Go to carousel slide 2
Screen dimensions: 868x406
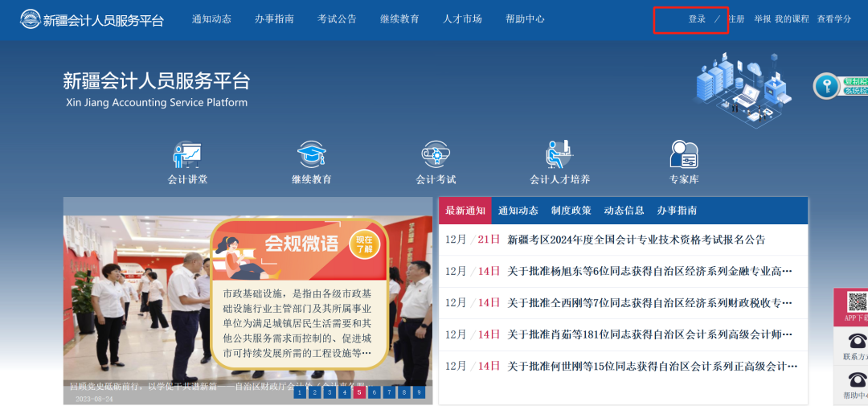coord(314,392)
